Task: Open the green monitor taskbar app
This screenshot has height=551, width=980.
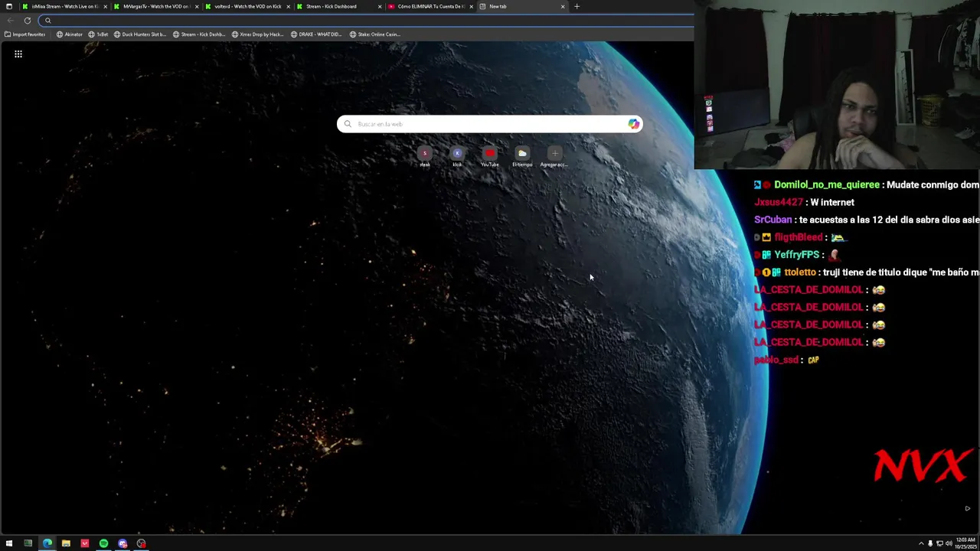Action: coord(28,543)
